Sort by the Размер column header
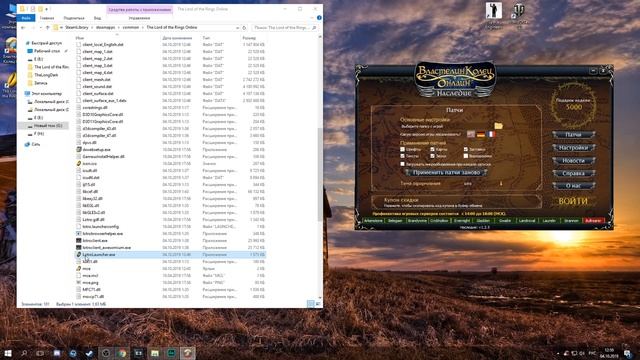Screen dimensions: 640x360 249,38
